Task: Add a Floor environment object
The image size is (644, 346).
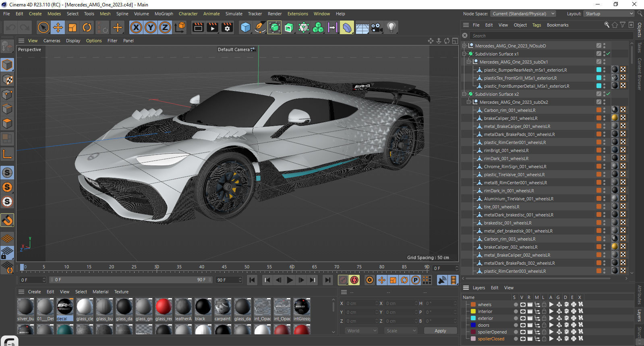Action: click(x=362, y=27)
